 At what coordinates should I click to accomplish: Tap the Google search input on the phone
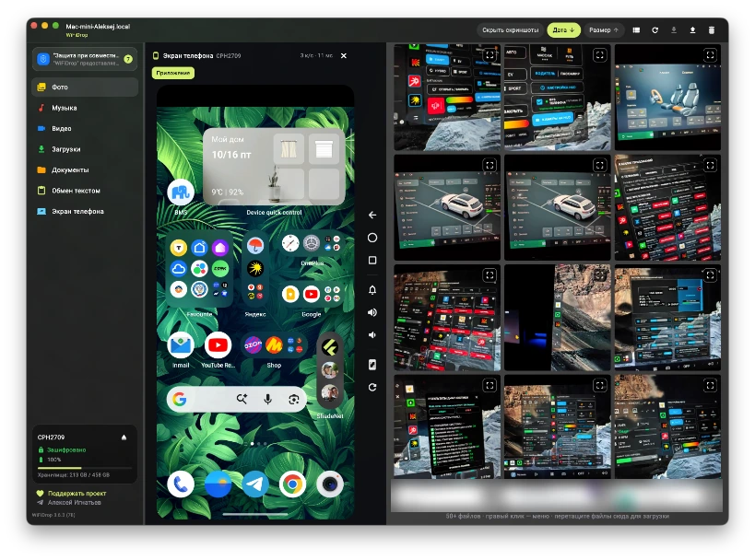pos(236,399)
